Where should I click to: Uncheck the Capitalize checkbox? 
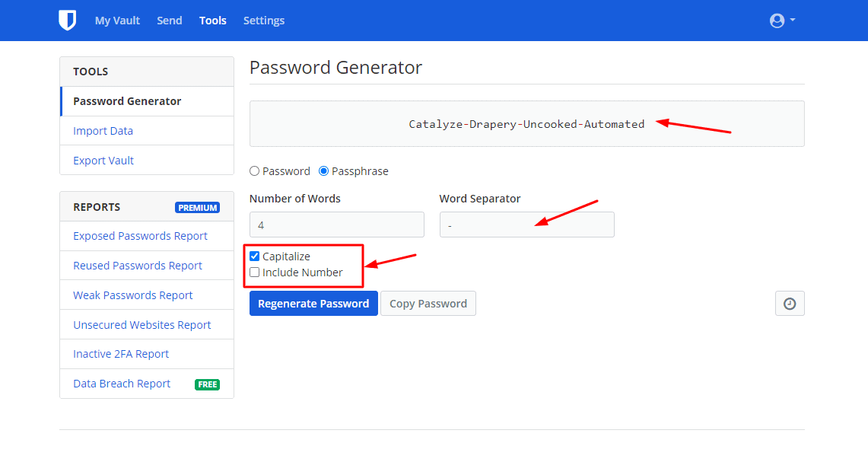pyautogui.click(x=255, y=256)
